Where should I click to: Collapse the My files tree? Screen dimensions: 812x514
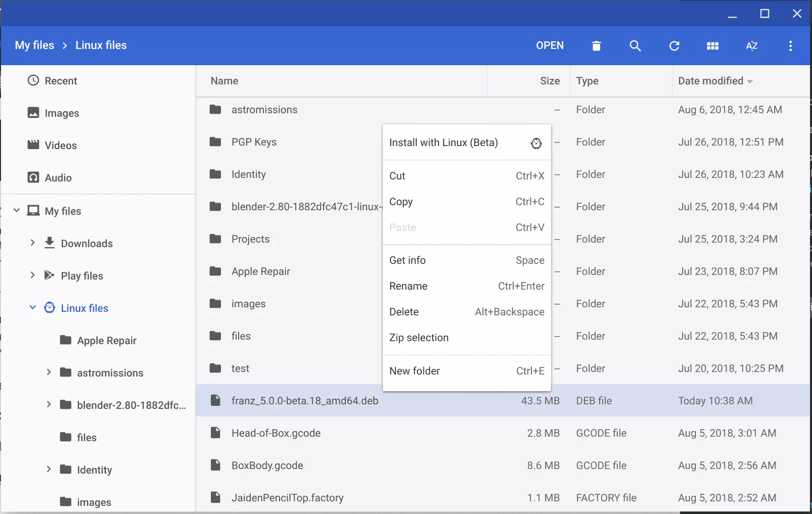(16, 210)
